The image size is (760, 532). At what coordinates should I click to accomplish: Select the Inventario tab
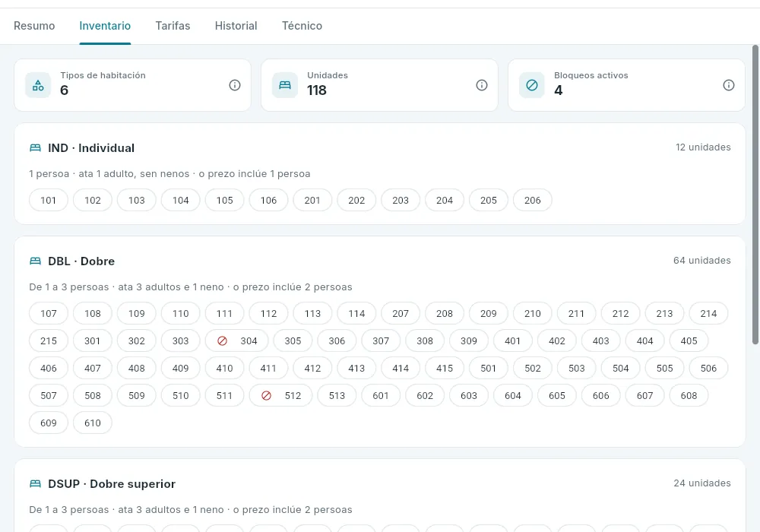click(105, 26)
